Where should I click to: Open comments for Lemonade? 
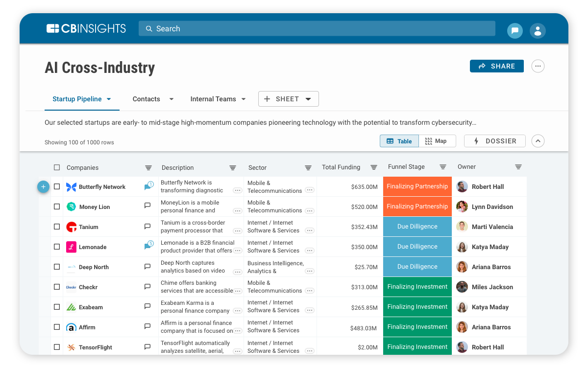tap(148, 246)
